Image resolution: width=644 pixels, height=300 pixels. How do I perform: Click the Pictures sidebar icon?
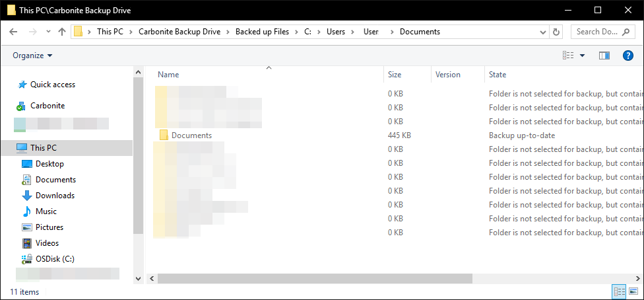tap(26, 227)
